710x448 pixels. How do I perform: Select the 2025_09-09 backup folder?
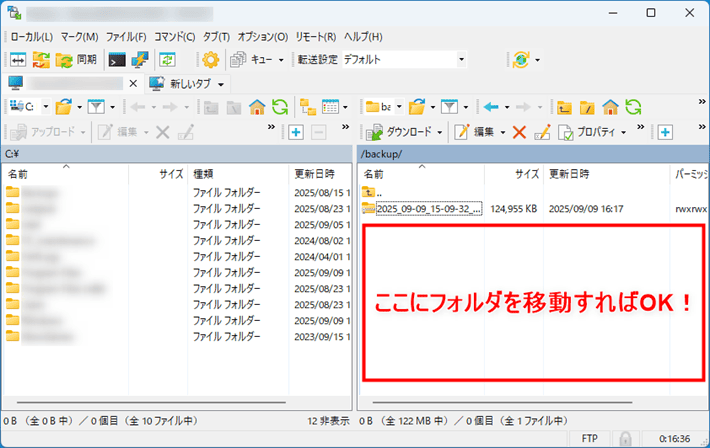point(428,208)
